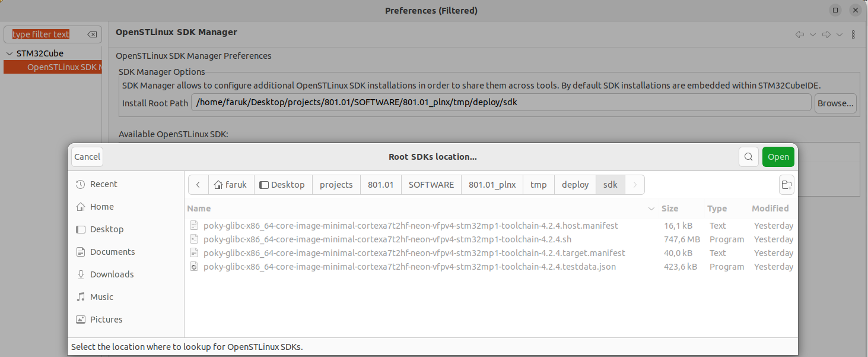Screen dimensions: 868x357
Task: Open the back history dropdown arrow
Action: click(813, 34)
